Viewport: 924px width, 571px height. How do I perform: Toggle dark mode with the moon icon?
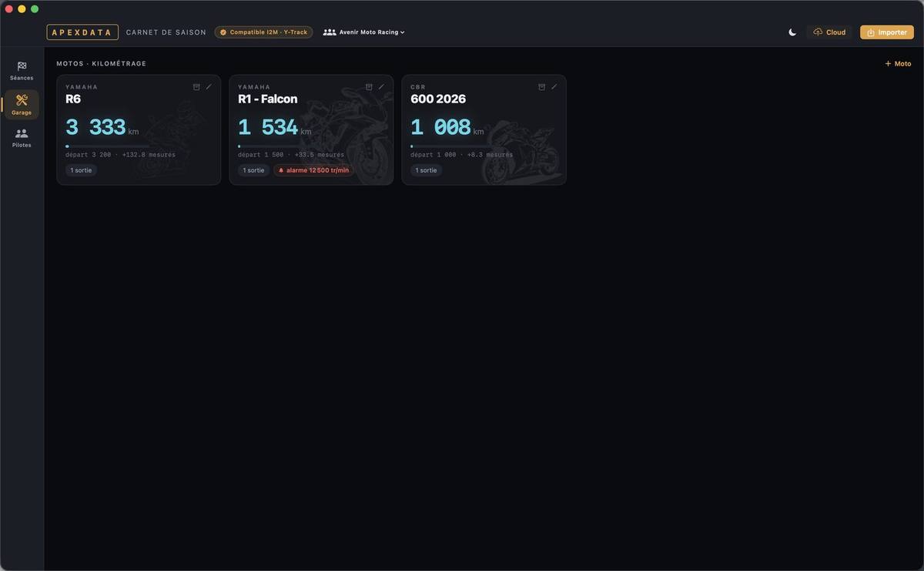pyautogui.click(x=792, y=32)
